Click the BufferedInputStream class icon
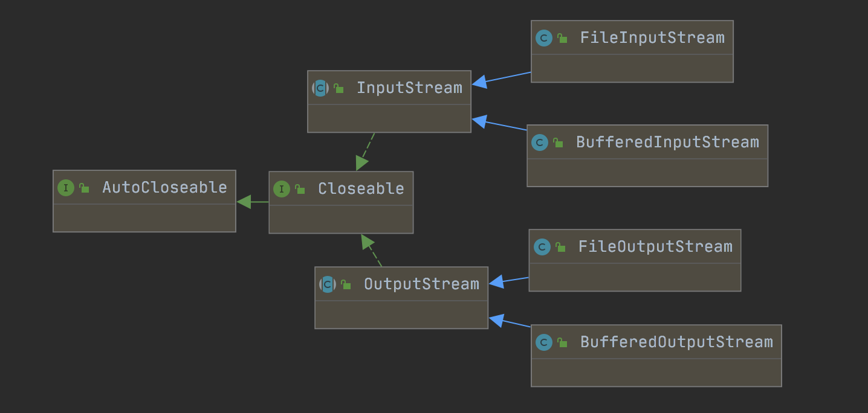The width and height of the screenshot is (868, 413). tap(540, 142)
